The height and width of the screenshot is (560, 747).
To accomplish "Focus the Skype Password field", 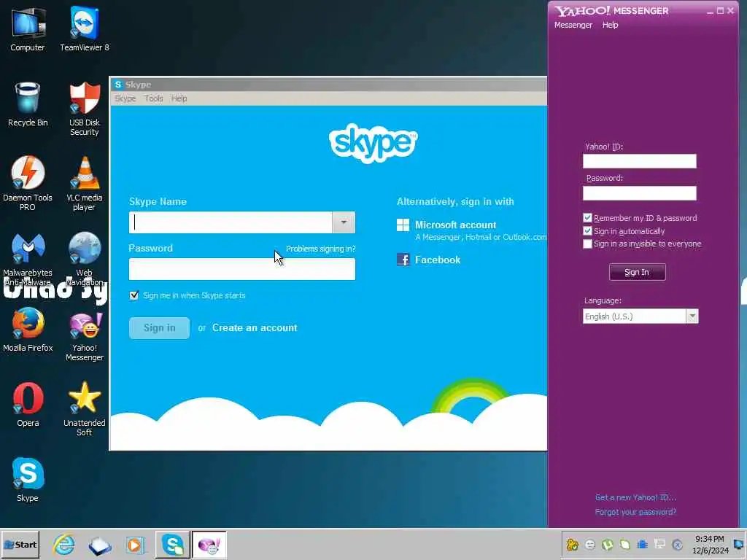I will click(242, 269).
